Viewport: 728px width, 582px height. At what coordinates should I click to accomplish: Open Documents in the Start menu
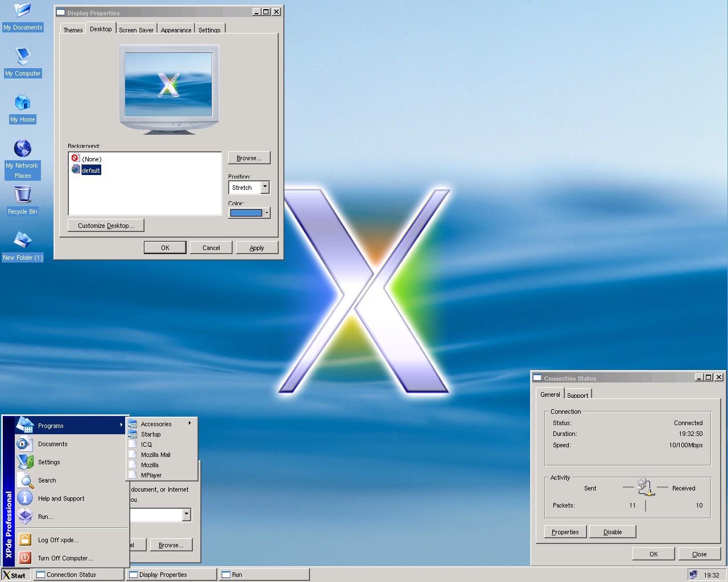coord(71,444)
